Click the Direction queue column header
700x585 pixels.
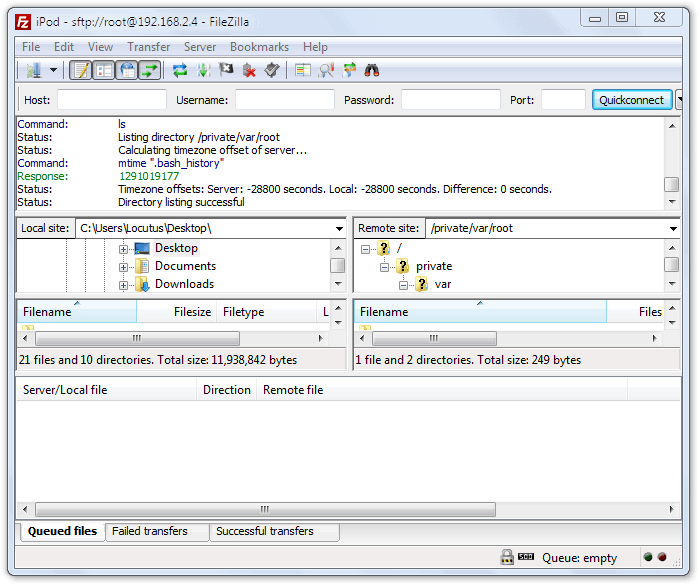pyautogui.click(x=227, y=389)
